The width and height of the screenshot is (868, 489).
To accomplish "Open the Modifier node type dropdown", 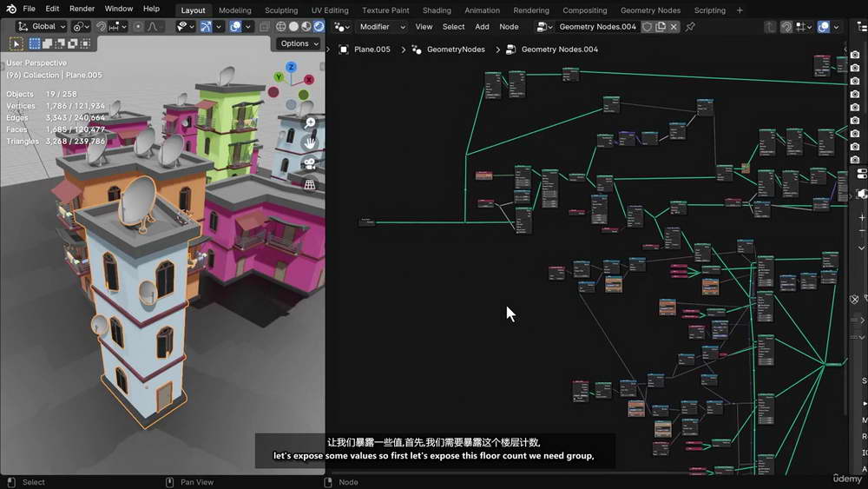I will tap(382, 27).
